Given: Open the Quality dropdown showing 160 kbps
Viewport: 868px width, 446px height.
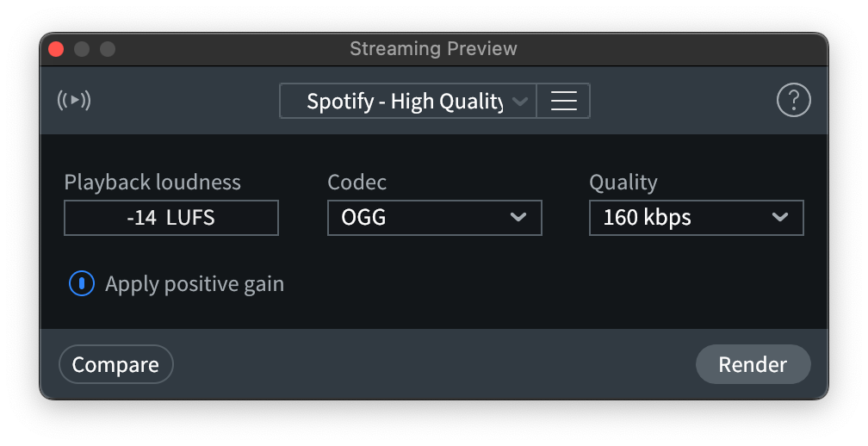Looking at the screenshot, I should pyautogui.click(x=696, y=218).
